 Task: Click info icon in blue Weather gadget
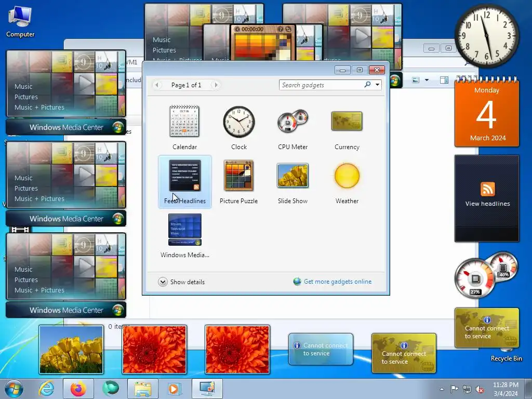coord(297,345)
